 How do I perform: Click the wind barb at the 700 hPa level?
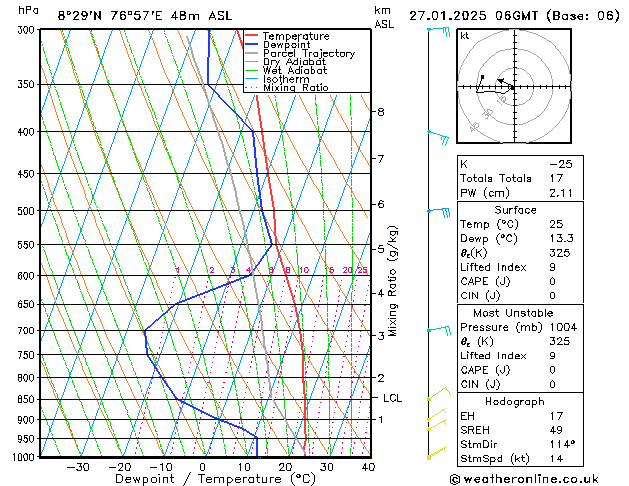(439, 330)
